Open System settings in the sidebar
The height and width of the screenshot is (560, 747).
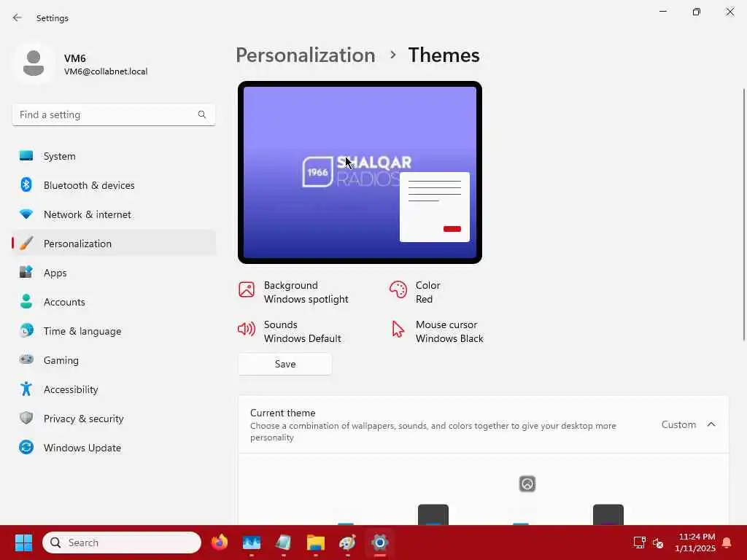(113, 156)
